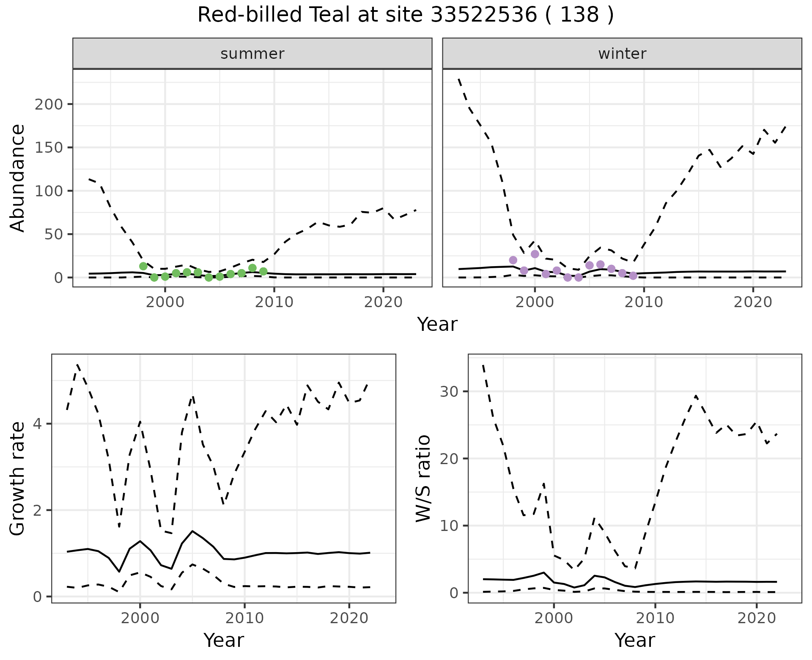This screenshot has height=660, width=812.
Task: Click the summer facet header strip
Action: [252, 54]
